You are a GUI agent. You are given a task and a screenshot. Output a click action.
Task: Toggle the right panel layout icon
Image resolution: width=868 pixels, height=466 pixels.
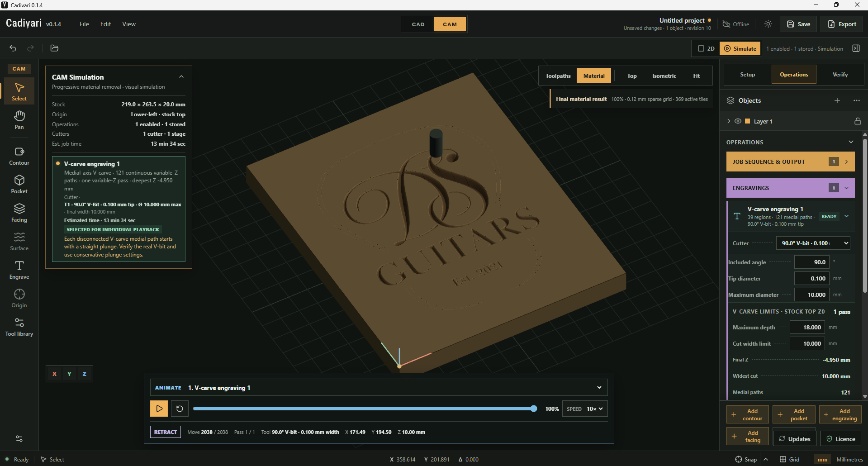856,48
